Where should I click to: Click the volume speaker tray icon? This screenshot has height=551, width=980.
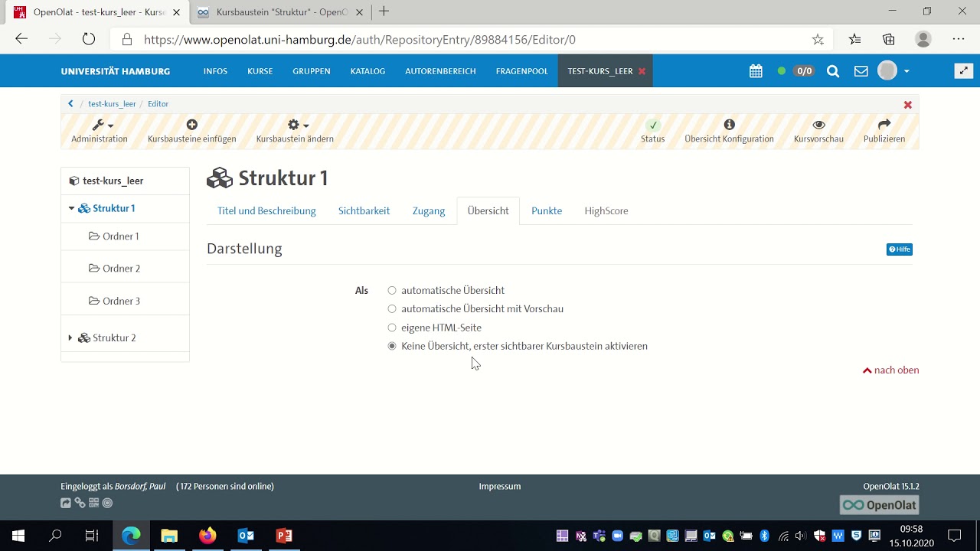point(801,536)
